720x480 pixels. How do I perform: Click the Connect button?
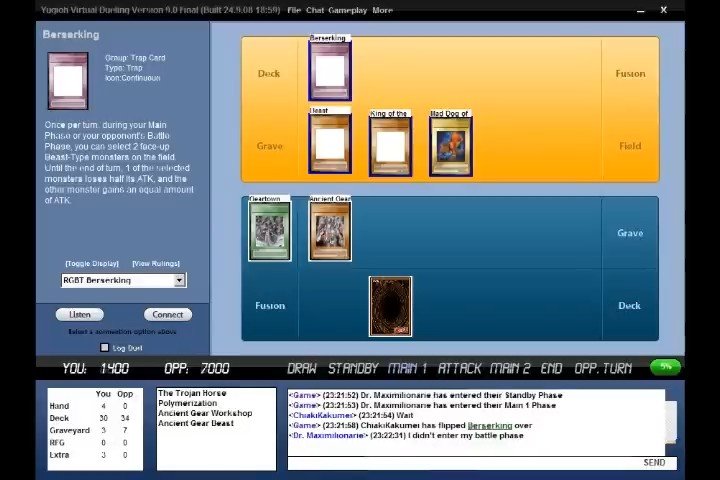(168, 315)
